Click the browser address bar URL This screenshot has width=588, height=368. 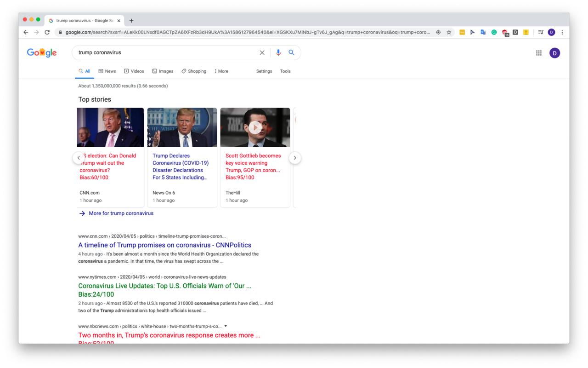point(248,32)
